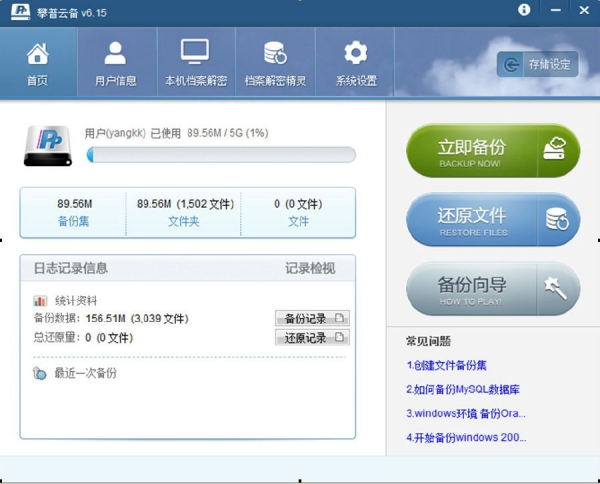600x484 pixels.
Task: Select the 文件夹 folder stat
Action: pos(182,213)
